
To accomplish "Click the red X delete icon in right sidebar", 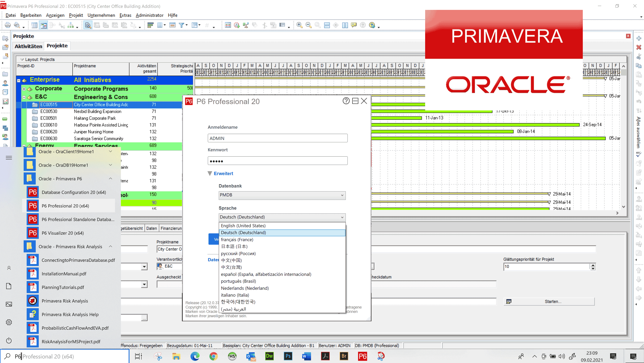I will (x=639, y=47).
